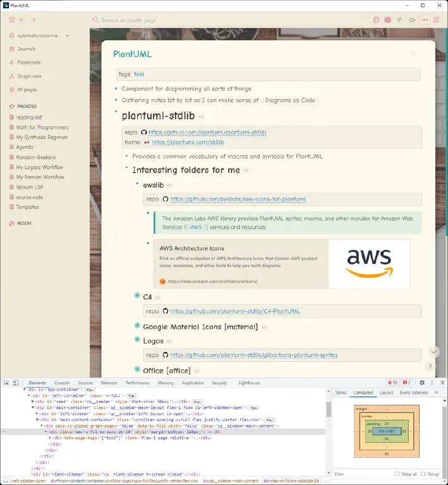Open the C4-PlantUML repo link
Image resolution: width=448 pixels, height=485 pixels.
235,311
